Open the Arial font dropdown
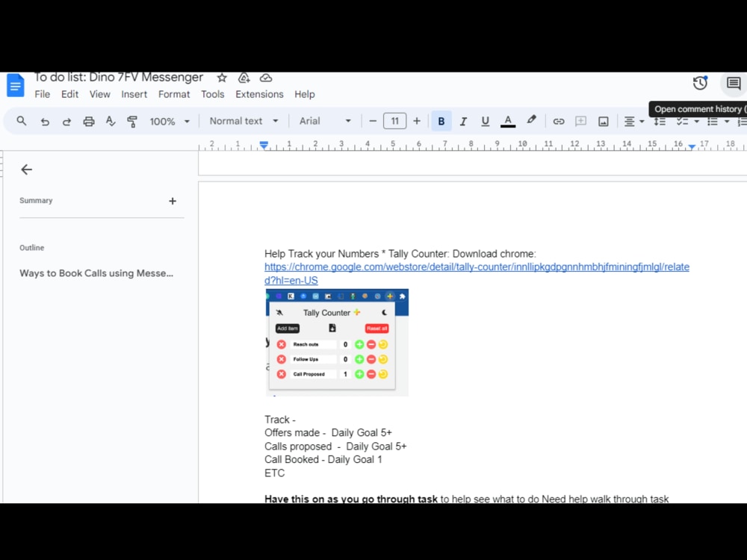 click(325, 121)
